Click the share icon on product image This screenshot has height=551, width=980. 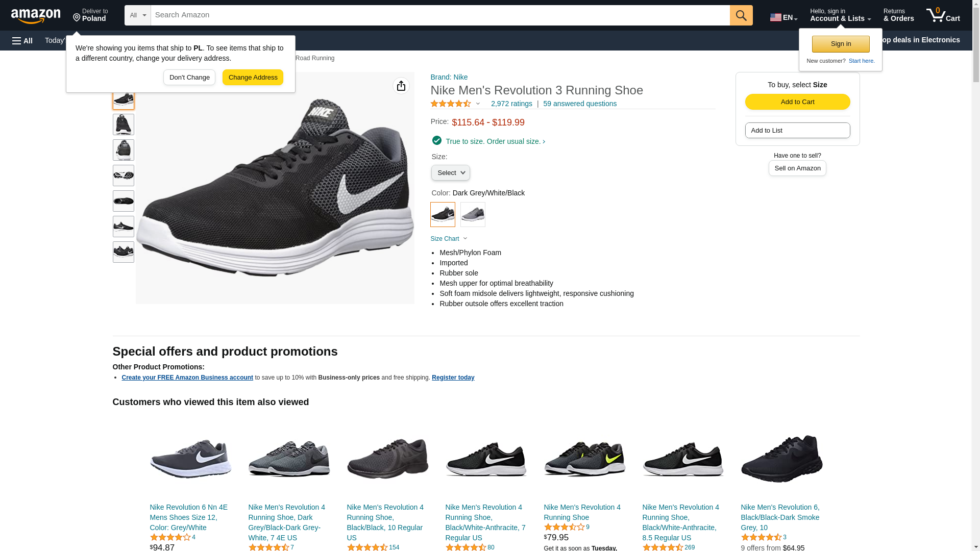click(401, 86)
